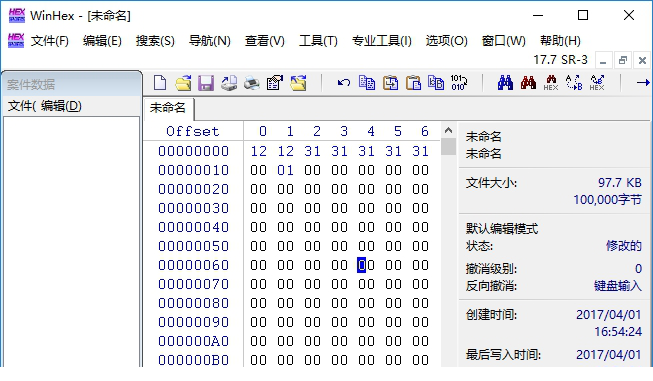Open the 搜索(S) menu
This screenshot has height=381, width=653.
click(x=155, y=41)
